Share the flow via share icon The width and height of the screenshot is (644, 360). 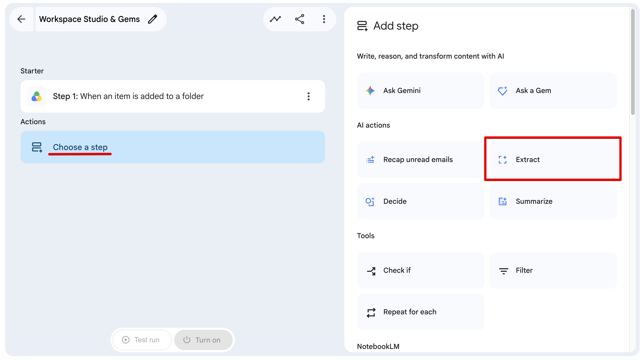(299, 19)
